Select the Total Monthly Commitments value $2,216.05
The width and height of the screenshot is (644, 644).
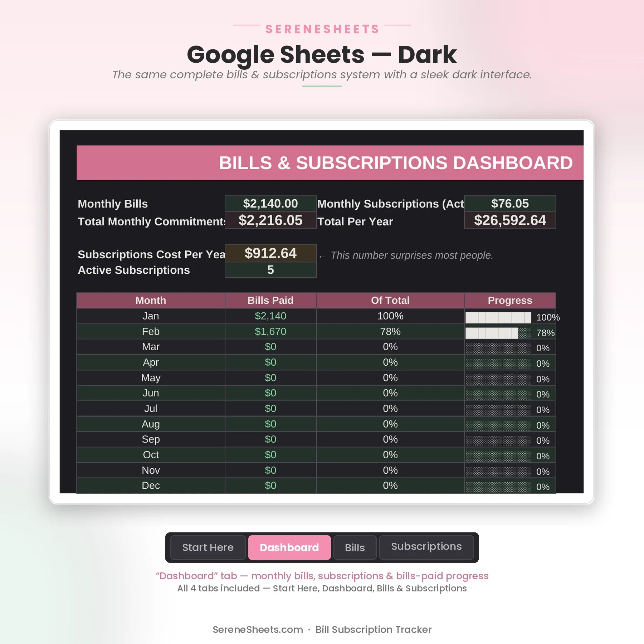pyautogui.click(x=270, y=220)
